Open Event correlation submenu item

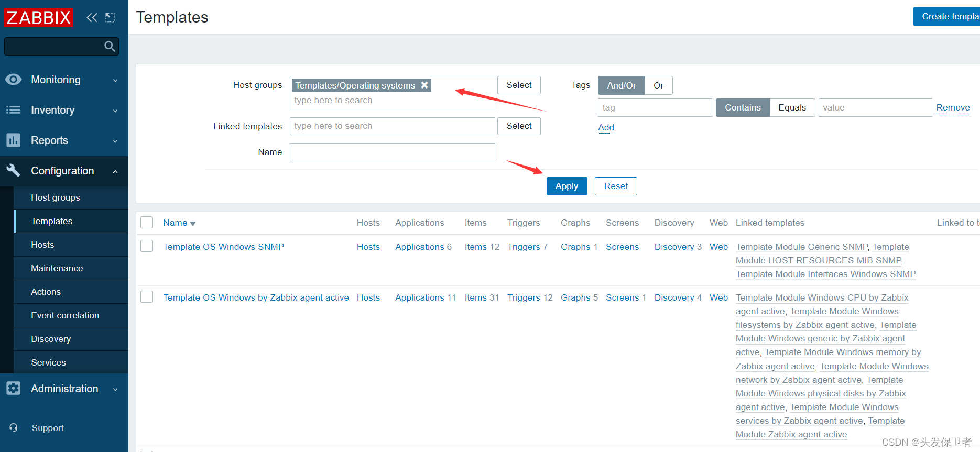click(x=71, y=315)
